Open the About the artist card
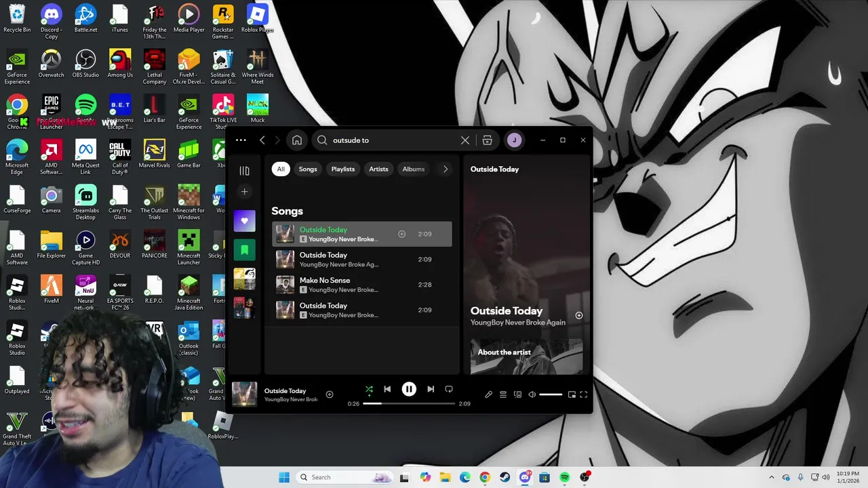The image size is (868, 488). (527, 357)
